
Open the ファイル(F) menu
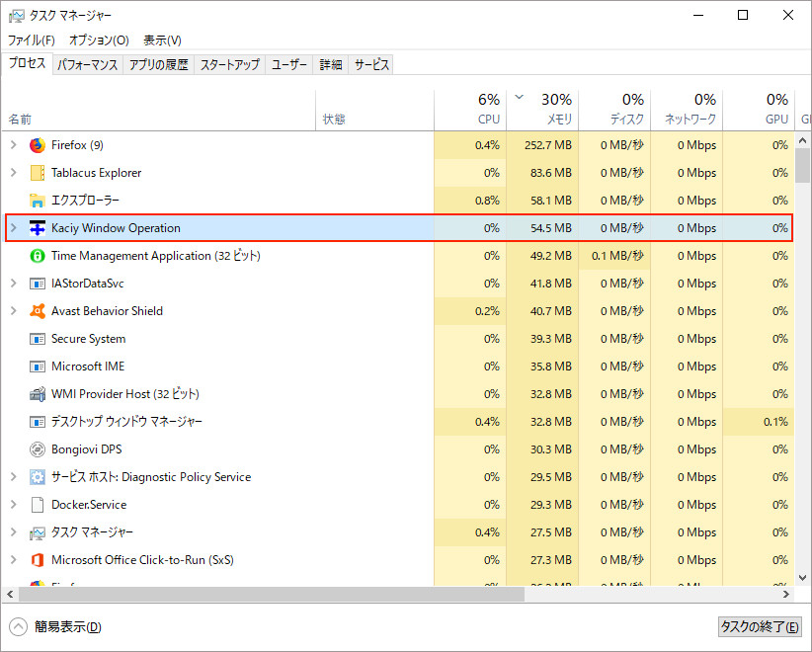32,41
